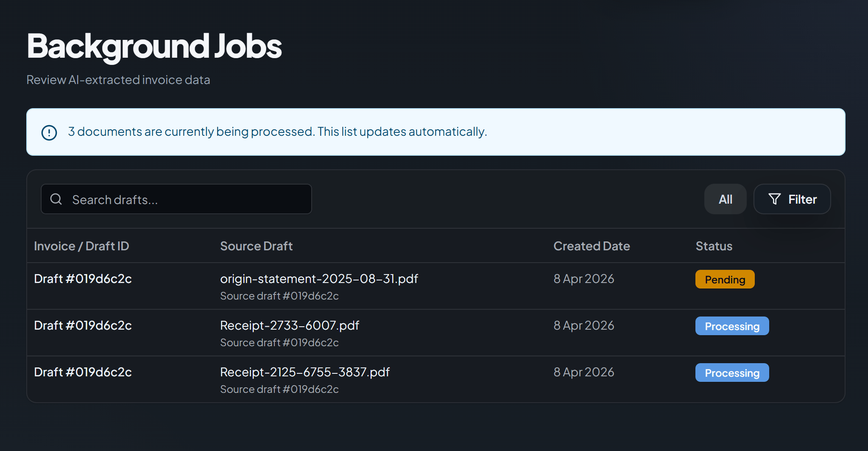Click the alert circle icon in the banner
The width and height of the screenshot is (868, 451).
coord(49,132)
